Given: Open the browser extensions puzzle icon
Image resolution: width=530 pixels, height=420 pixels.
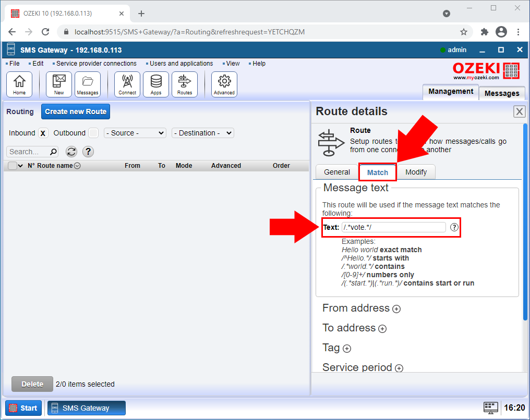Looking at the screenshot, I should 485,32.
